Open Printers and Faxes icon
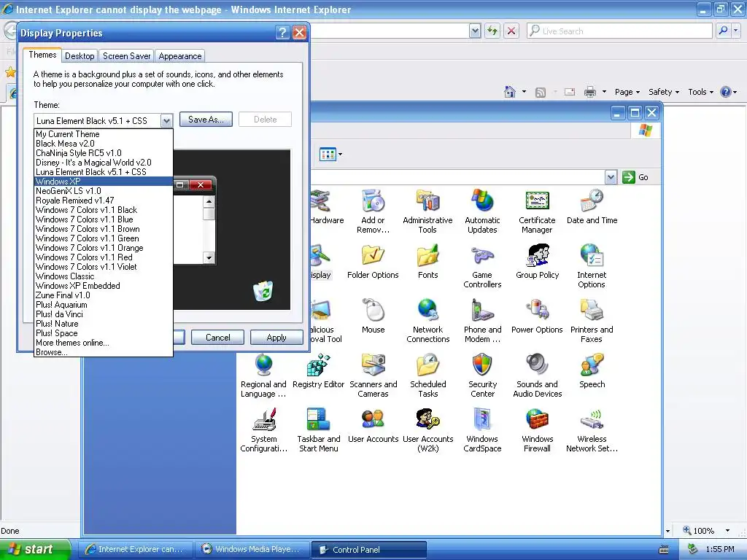This screenshot has height=560, width=747. (592, 321)
